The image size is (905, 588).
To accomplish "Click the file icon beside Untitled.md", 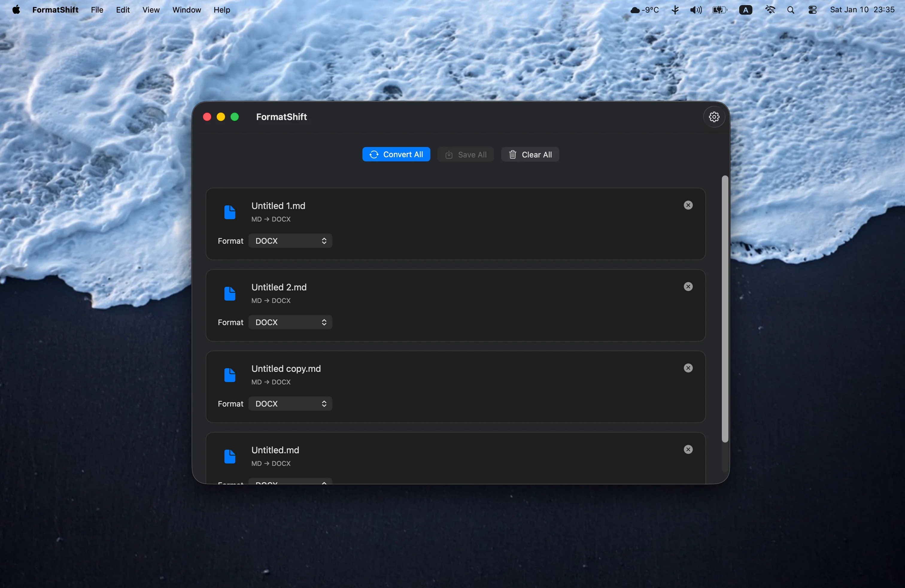I will (x=230, y=456).
